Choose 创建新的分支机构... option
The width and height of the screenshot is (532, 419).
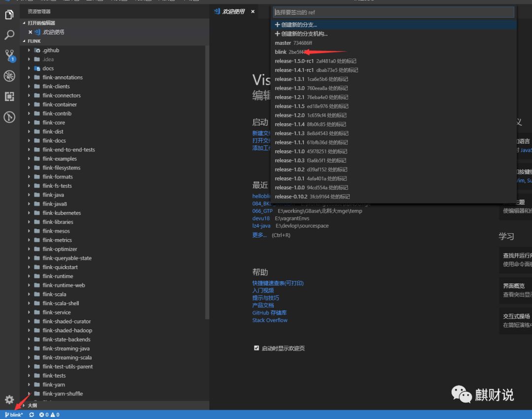pos(394,34)
